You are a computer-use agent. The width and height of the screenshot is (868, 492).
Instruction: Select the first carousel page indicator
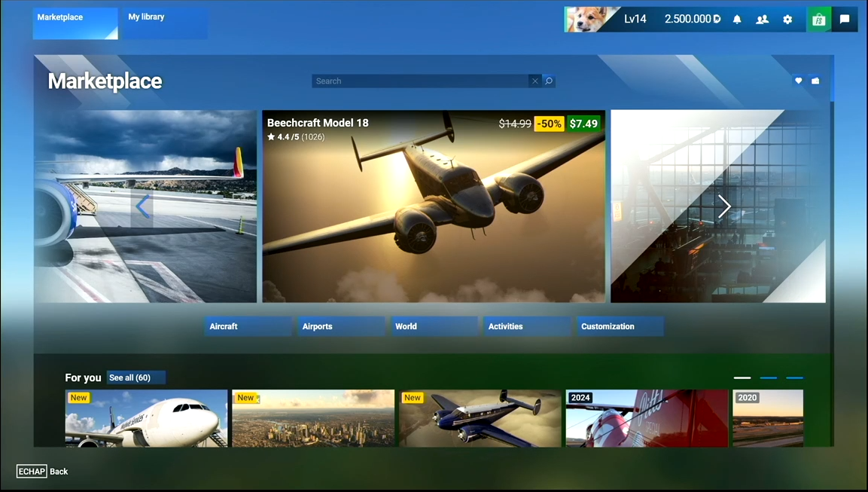[742, 378]
